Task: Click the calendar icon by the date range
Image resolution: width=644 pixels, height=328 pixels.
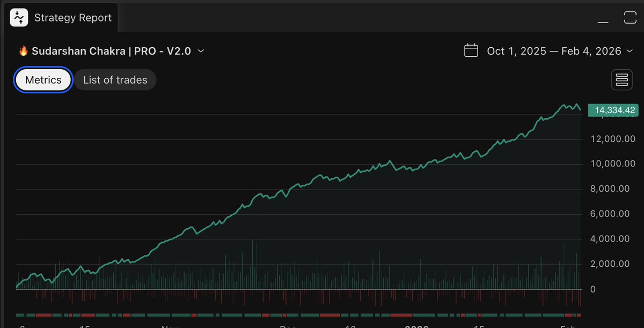Action: [x=471, y=51]
